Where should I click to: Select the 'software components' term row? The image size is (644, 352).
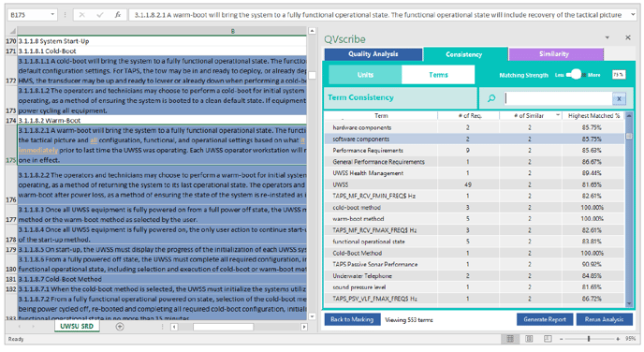click(475, 139)
